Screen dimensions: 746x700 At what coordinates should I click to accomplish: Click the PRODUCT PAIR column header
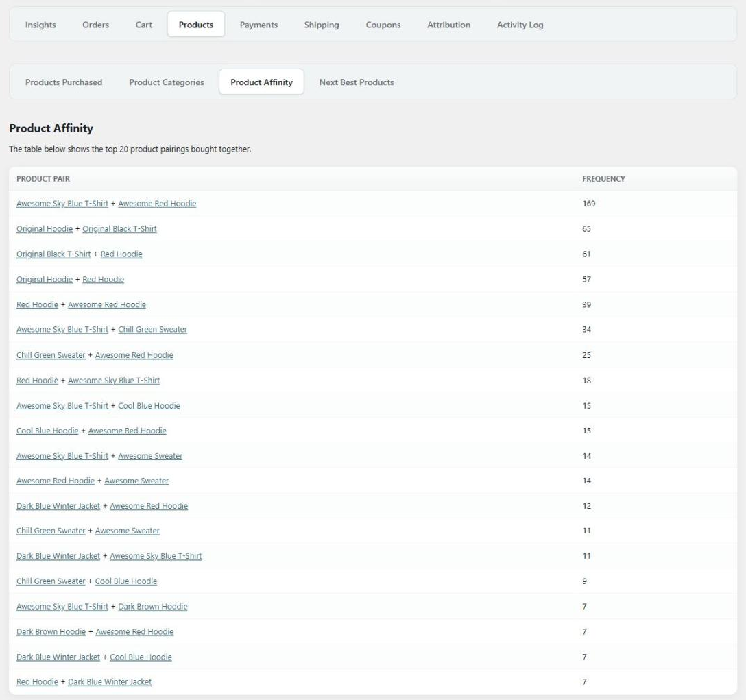click(x=43, y=179)
